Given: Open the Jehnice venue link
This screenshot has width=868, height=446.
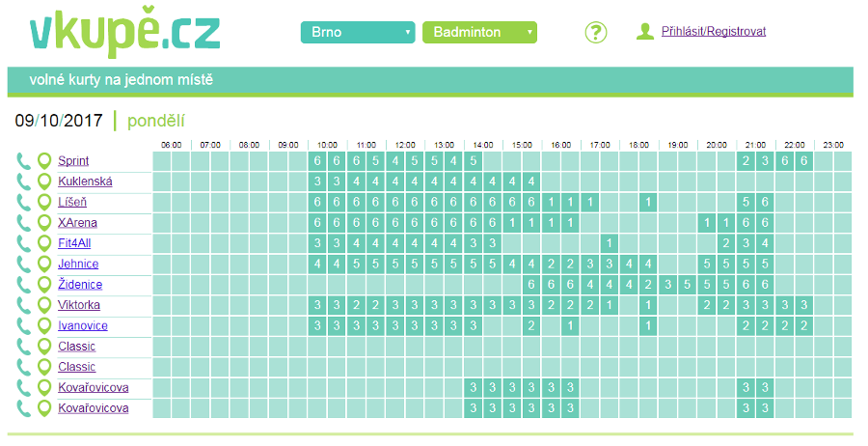Looking at the screenshot, I should tap(78, 264).
